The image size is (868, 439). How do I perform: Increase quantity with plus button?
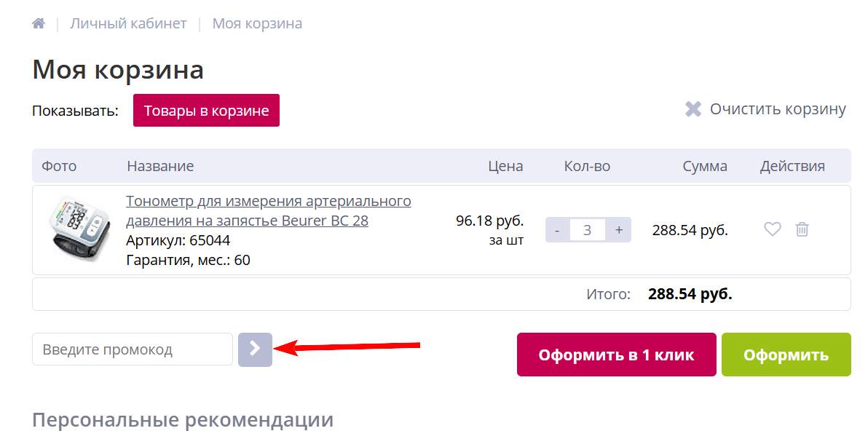point(619,230)
